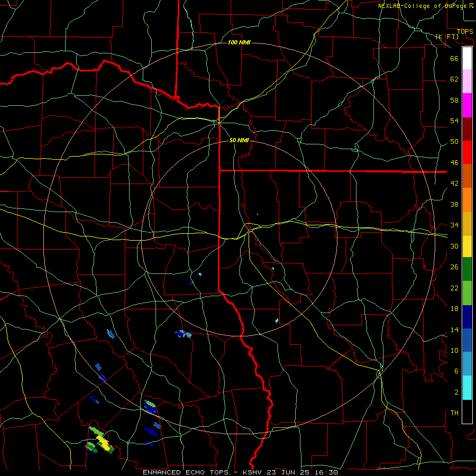The image size is (476, 476).
Task: Pick the cyan legend swatch
Action: pos(467,388)
